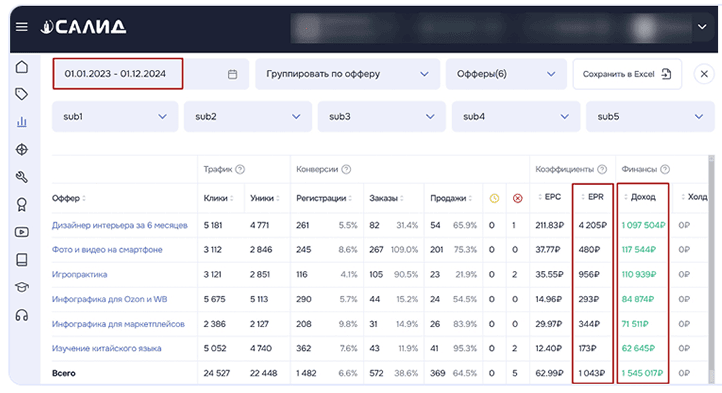Go to the home icon in sidebar

(22, 67)
